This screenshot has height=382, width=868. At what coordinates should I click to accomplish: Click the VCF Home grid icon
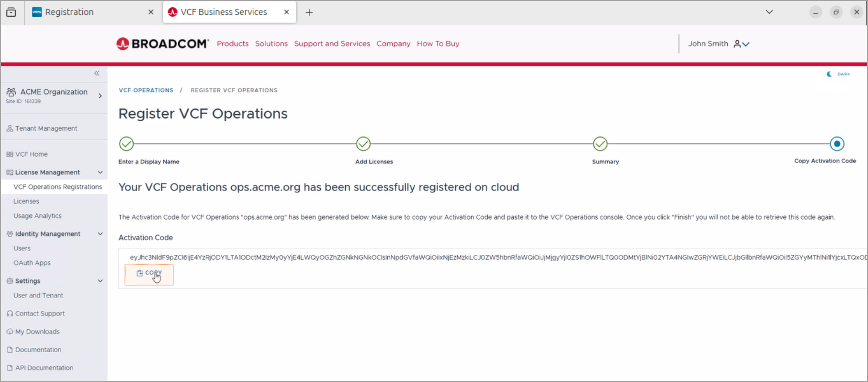coord(10,154)
